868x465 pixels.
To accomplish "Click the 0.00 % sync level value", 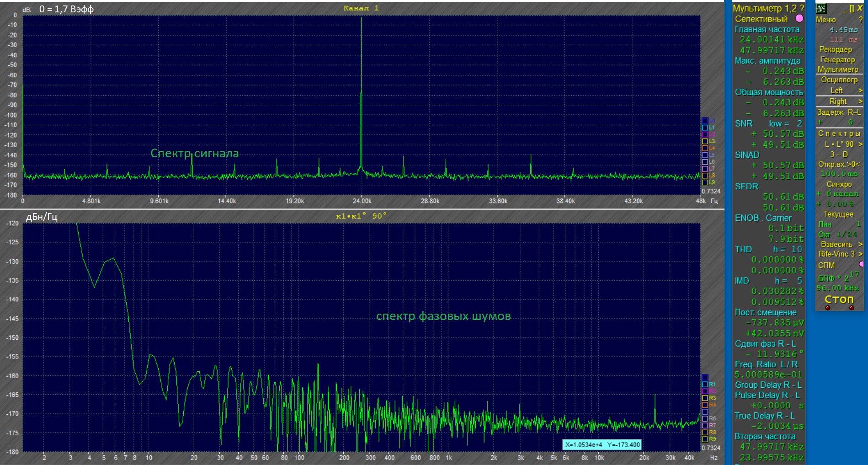I will tap(840, 204).
